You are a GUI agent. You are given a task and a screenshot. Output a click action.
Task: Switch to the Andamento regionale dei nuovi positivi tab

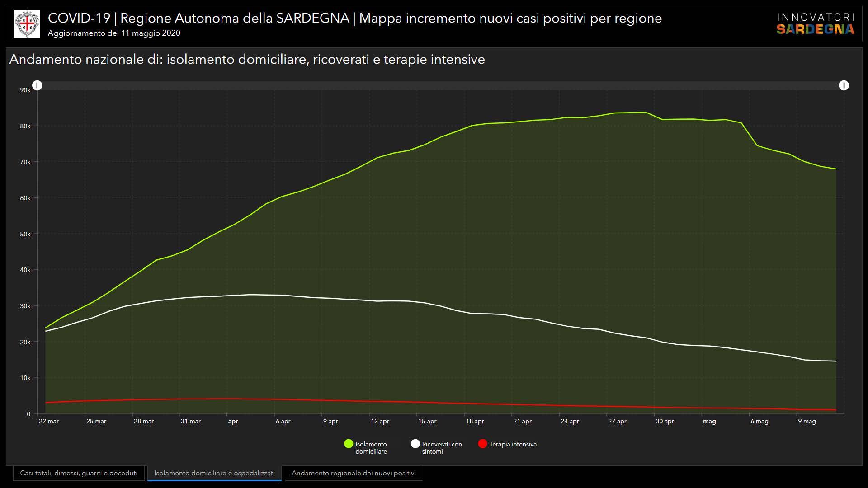coord(354,473)
